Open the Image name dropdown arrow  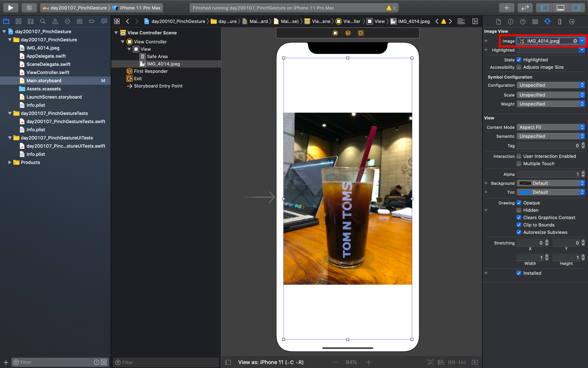tap(582, 41)
